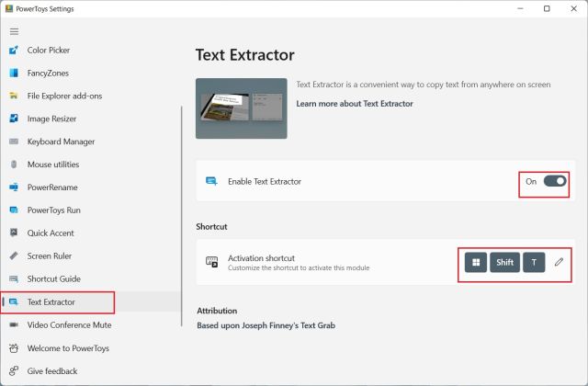Go to Quick Accent settings
This screenshot has width=588, height=386.
tap(91, 233)
